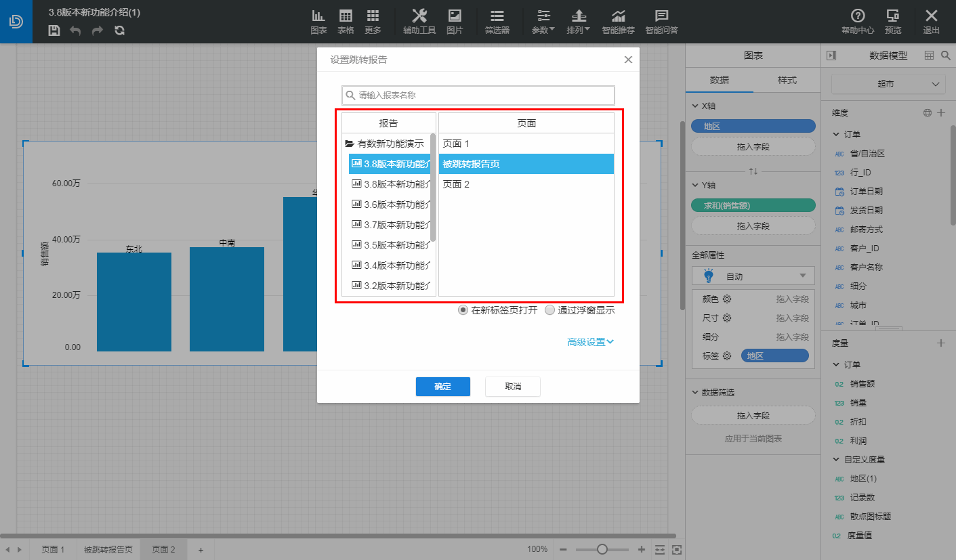Click the 确定 confirm button

443,387
